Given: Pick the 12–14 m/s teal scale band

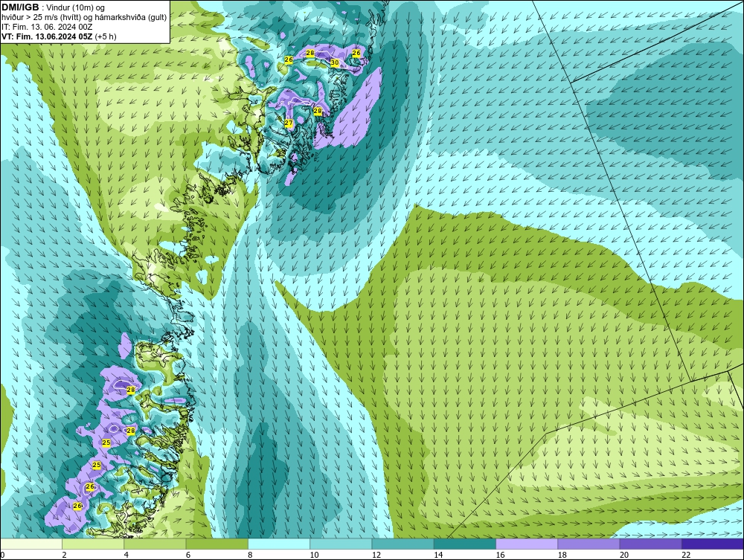Looking at the screenshot, I should point(403,544).
